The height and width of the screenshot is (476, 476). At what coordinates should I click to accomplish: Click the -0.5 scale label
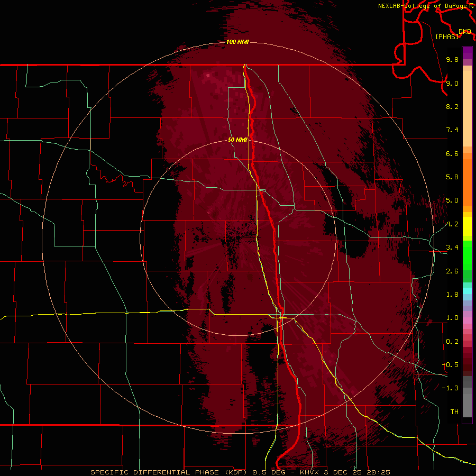(x=450, y=365)
